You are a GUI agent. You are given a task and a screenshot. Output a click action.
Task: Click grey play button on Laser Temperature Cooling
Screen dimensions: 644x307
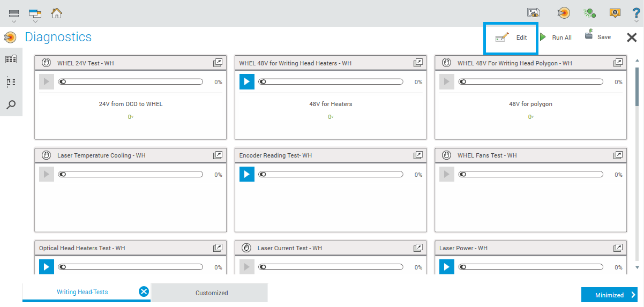(x=47, y=175)
